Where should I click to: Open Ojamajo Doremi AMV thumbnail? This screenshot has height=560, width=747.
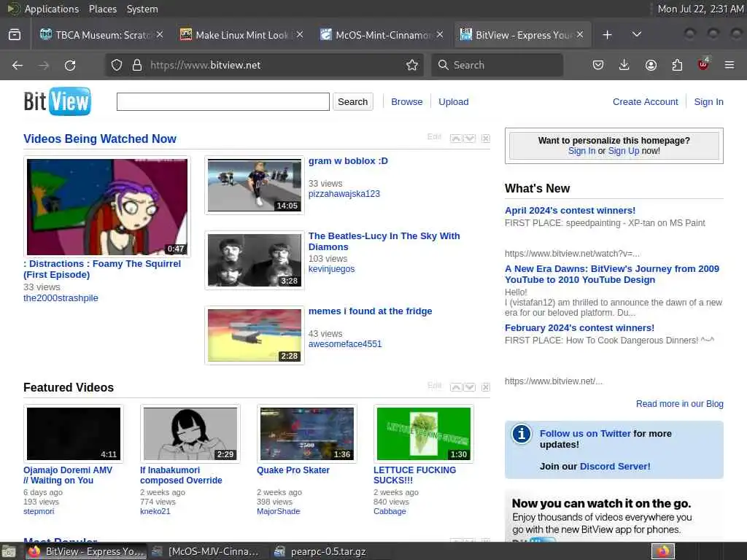pos(74,434)
